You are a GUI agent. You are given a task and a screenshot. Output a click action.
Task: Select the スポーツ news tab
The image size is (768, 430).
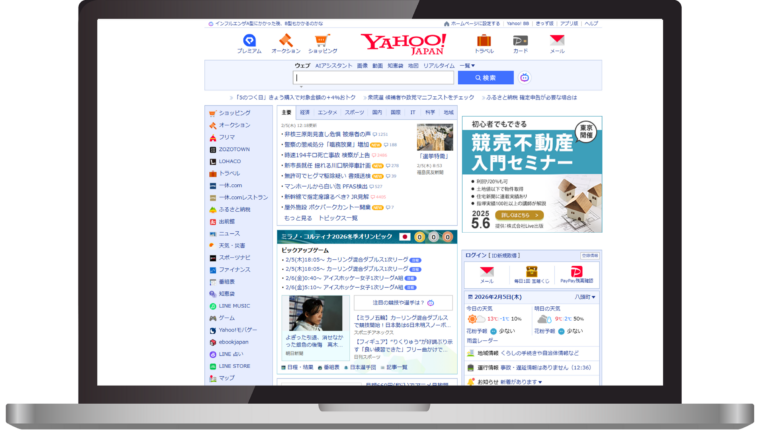point(355,113)
